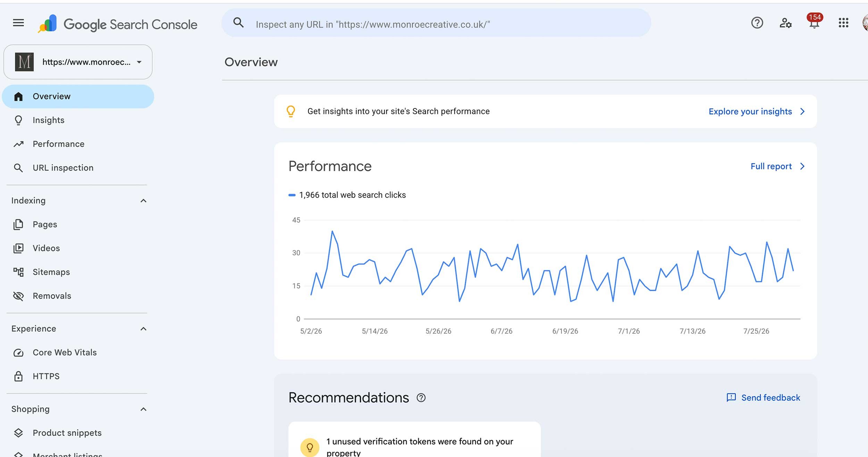This screenshot has width=868, height=457.
Task: Open notifications bell with 154 badge
Action: (x=814, y=21)
